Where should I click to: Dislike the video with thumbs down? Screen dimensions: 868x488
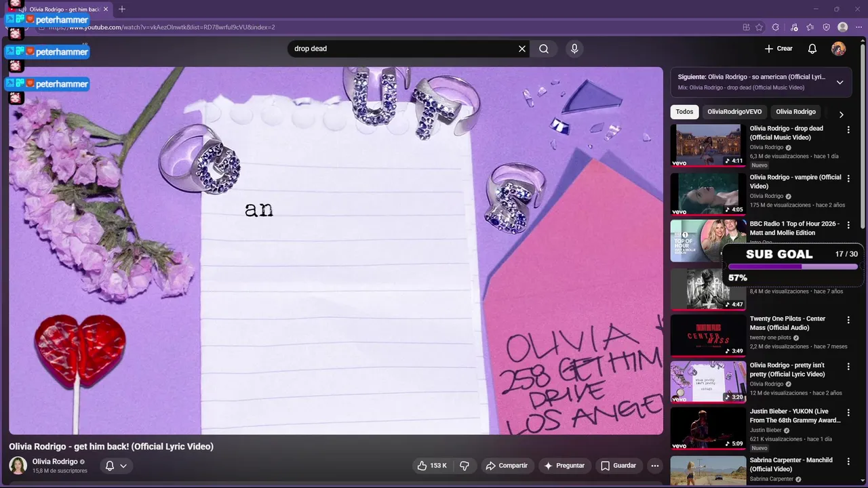pyautogui.click(x=465, y=466)
